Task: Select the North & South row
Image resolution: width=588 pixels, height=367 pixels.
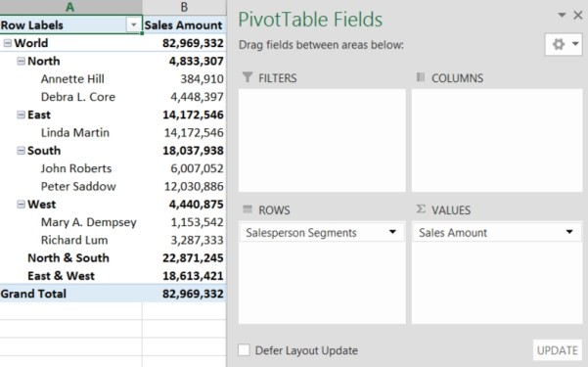Action: [113, 258]
